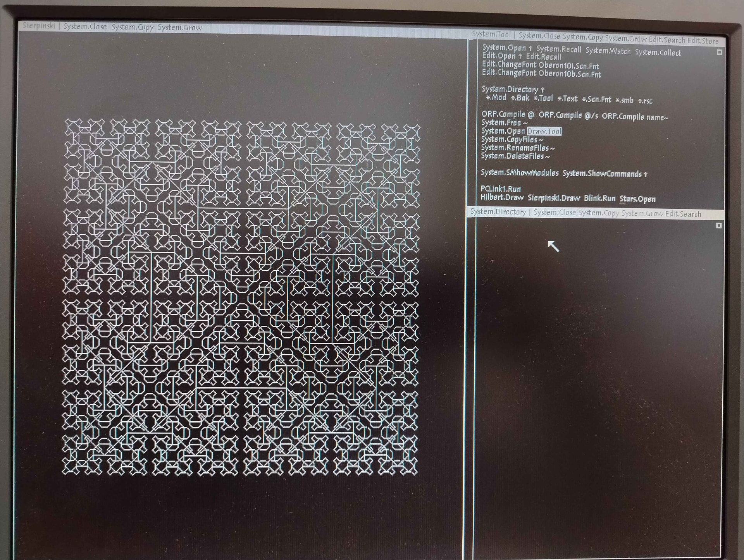Screen dimensions: 744x560
Task: Click the highlighted Draw.Tool text
Action: point(544,131)
